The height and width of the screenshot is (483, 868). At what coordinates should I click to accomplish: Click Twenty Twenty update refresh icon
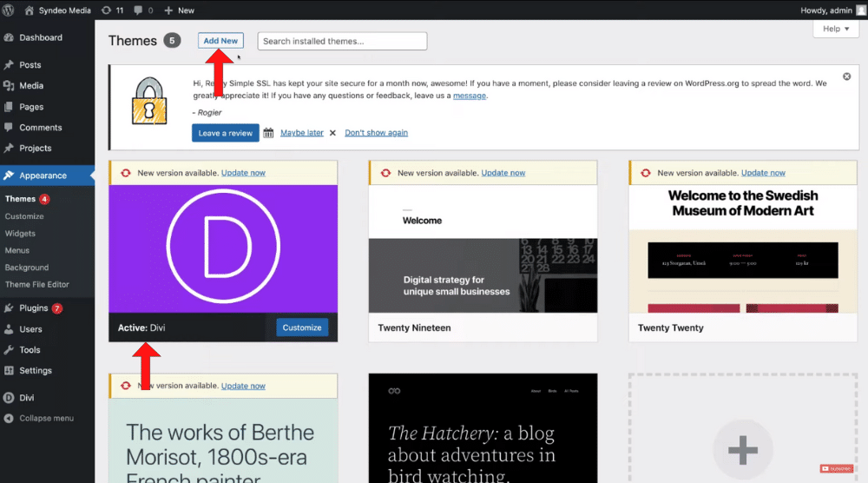(646, 173)
